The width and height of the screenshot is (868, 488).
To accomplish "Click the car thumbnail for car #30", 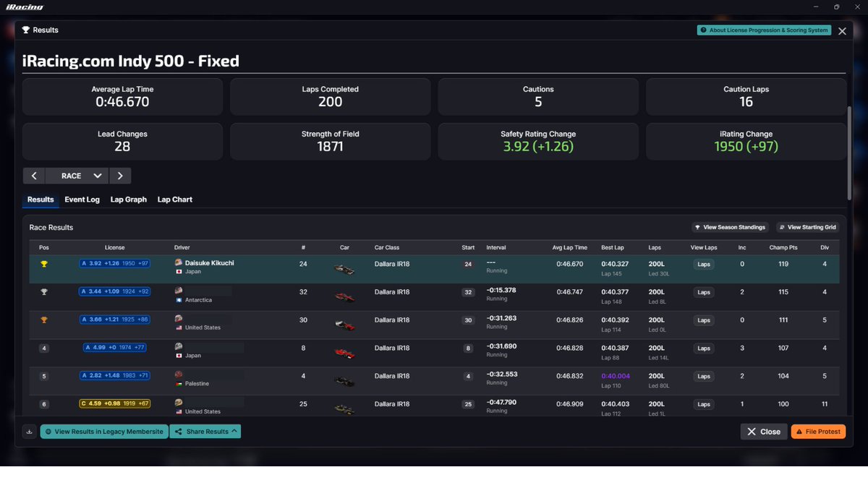I will (344, 325).
